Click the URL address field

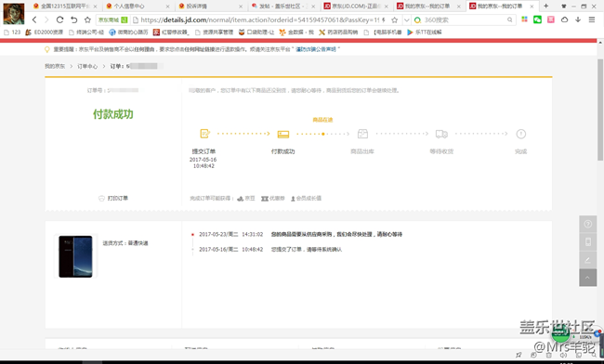point(259,20)
